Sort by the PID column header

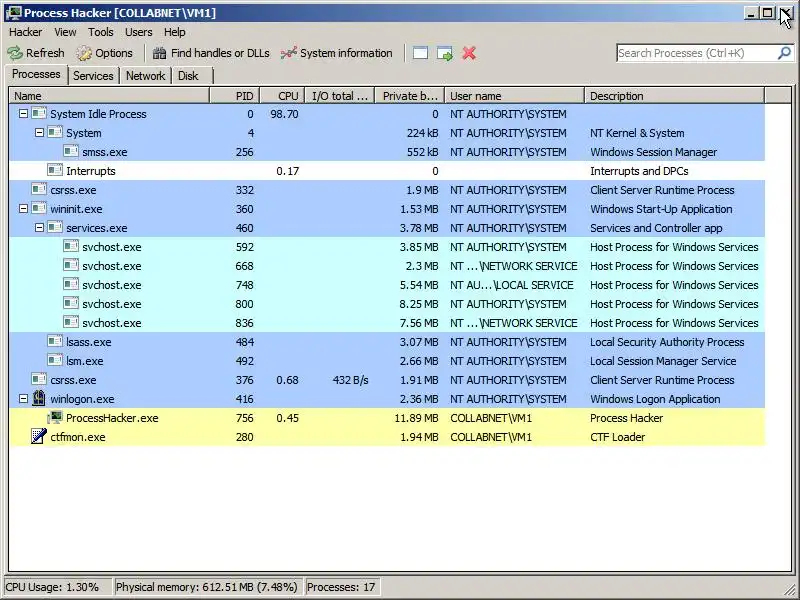[235, 95]
